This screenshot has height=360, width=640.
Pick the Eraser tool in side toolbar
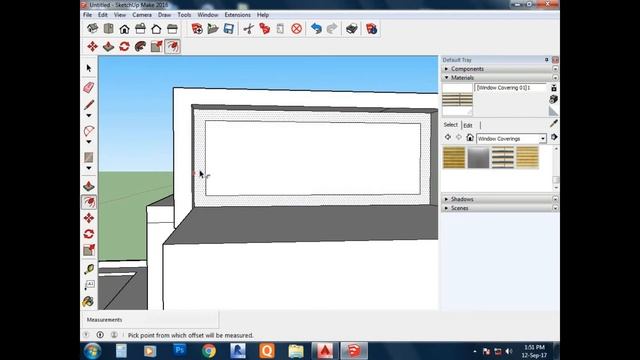tap(89, 87)
